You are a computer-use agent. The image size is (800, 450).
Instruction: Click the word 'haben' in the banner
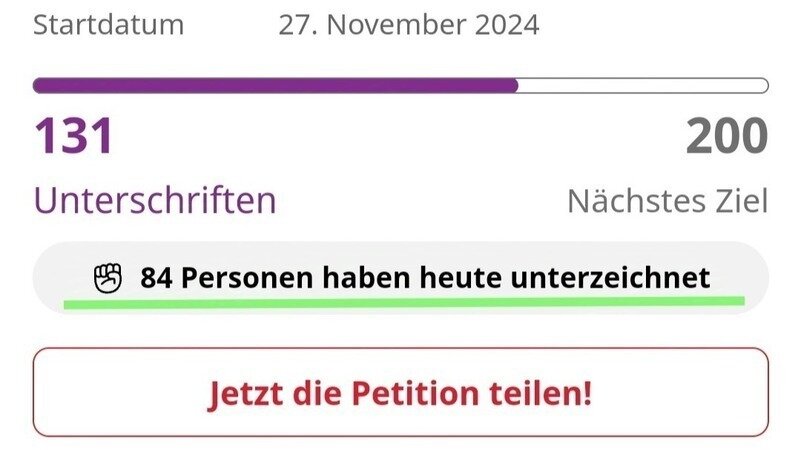click(x=361, y=277)
